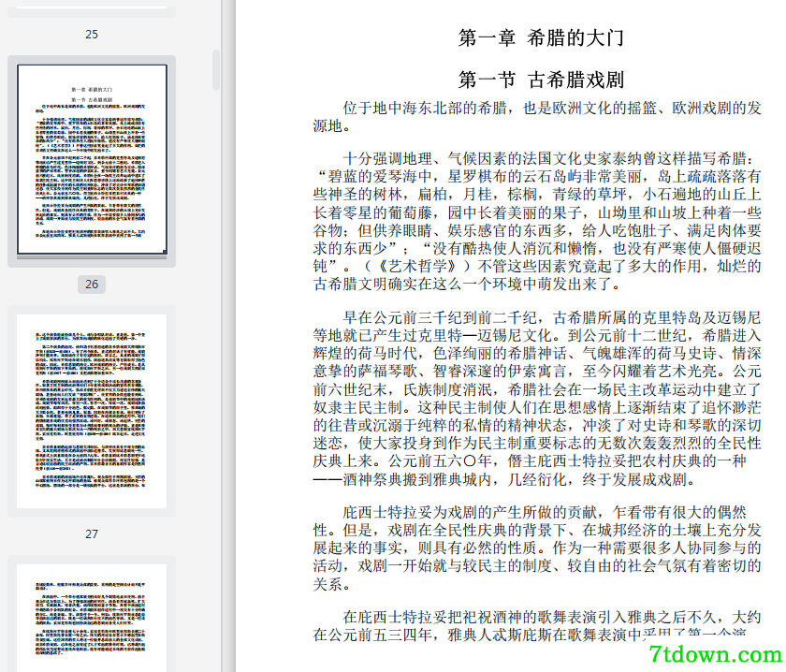Click the section heading 第一节 古希腊戏剧
This screenshot has height=672, width=786.
click(541, 80)
